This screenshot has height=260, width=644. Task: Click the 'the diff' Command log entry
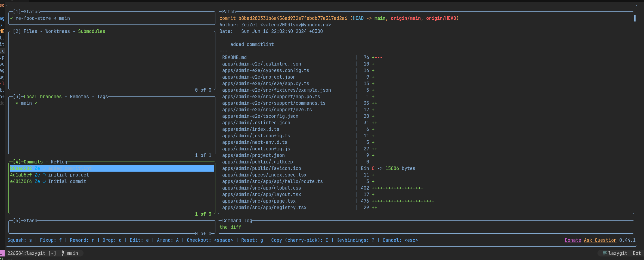coord(230,227)
